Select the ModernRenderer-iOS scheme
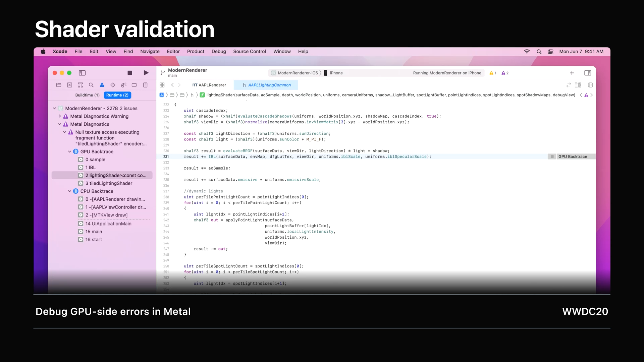 point(297,73)
